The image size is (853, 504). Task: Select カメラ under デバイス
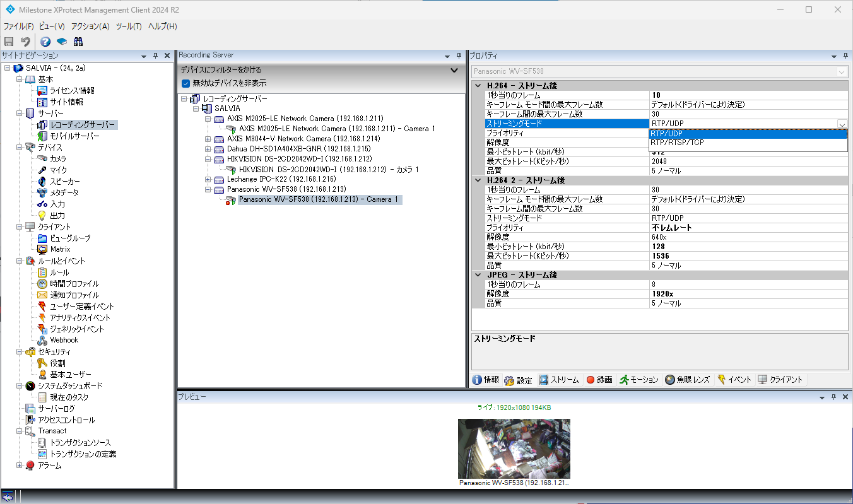tap(58, 159)
